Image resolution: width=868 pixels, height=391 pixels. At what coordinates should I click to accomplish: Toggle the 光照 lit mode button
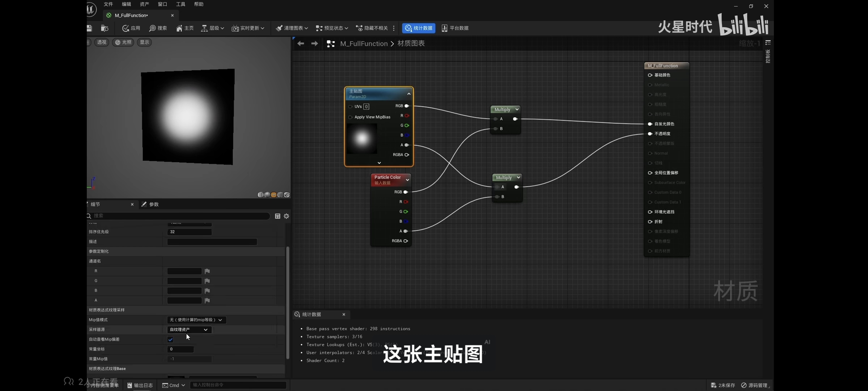pos(123,42)
